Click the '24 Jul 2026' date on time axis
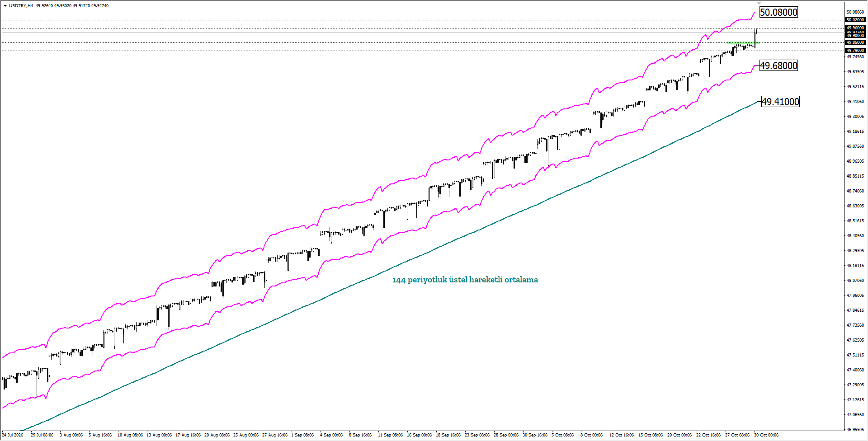Image resolution: width=868 pixels, height=441 pixels. pos(13,435)
